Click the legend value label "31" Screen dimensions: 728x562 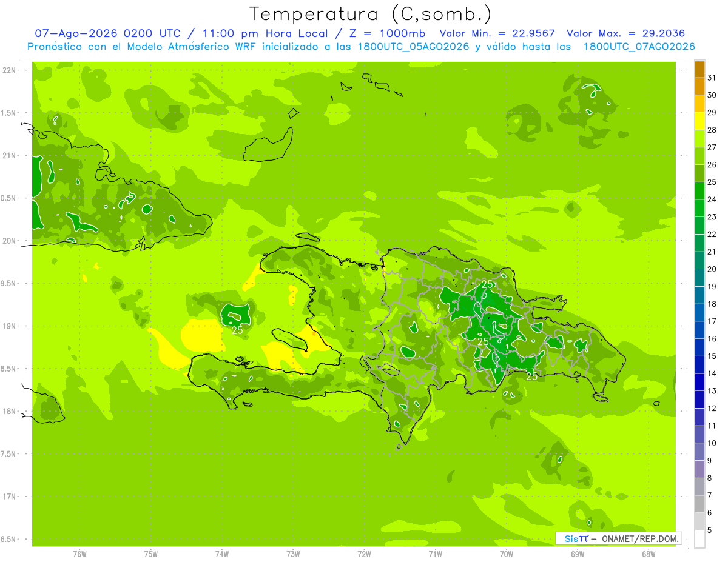712,78
